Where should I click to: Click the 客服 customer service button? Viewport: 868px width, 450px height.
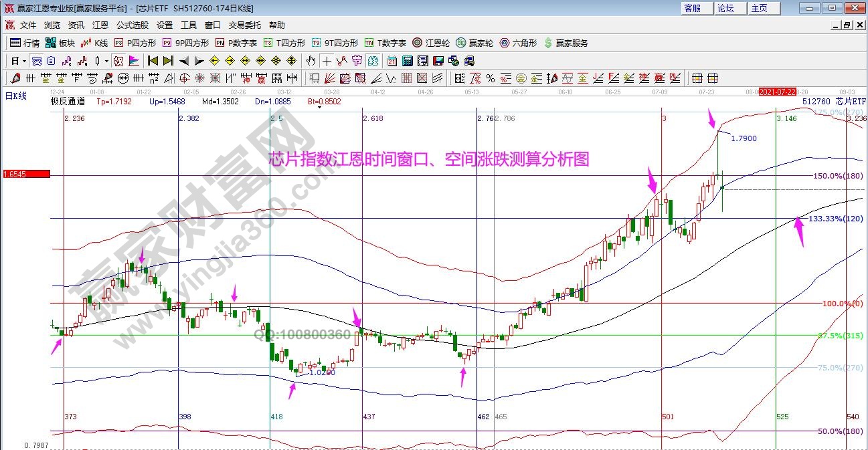(693, 8)
